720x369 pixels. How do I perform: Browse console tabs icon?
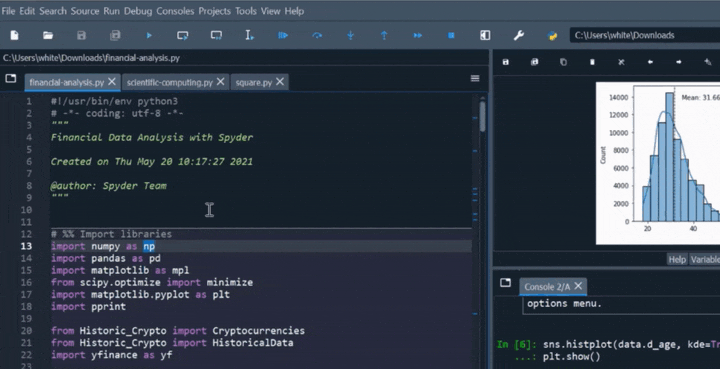(505, 283)
